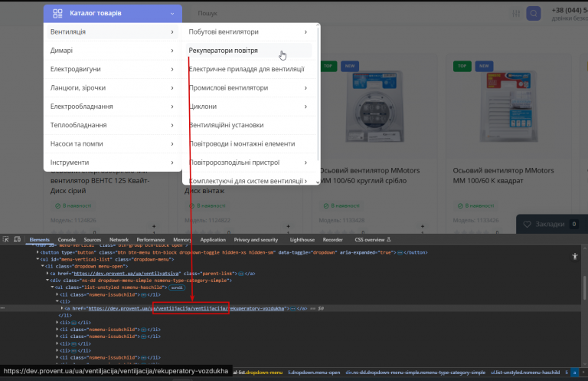Screen dimensions: 588x381
Task: Click green TOP badge on круглий срібло card
Action: 328,66
